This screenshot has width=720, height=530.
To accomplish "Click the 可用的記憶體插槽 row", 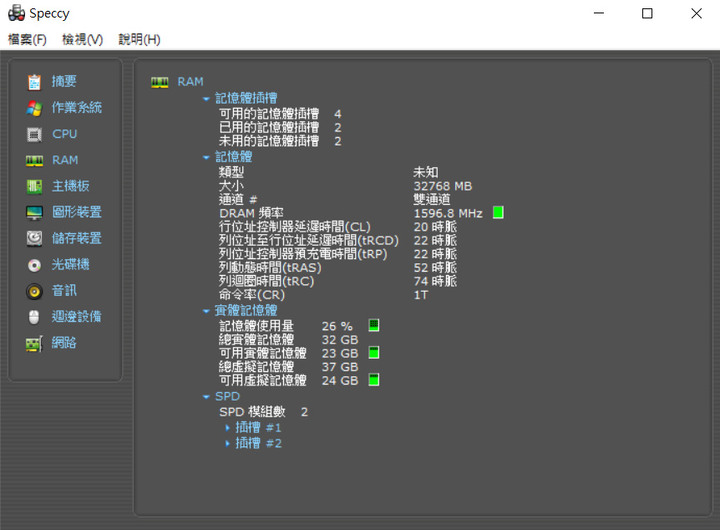I will 280,114.
